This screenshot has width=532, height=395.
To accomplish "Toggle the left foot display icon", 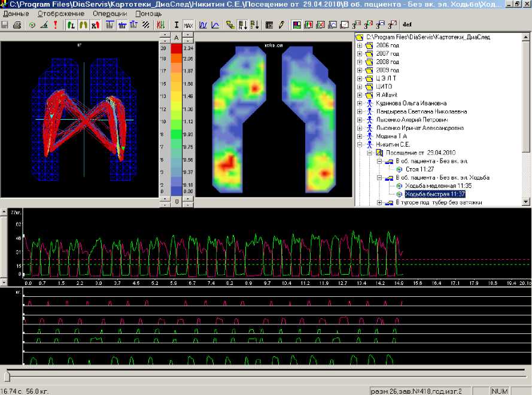I will point(70,25).
